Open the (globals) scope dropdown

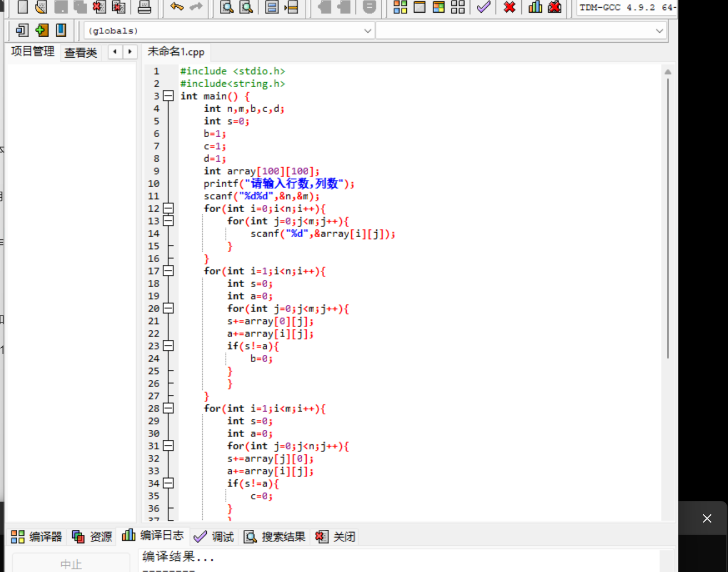point(229,31)
